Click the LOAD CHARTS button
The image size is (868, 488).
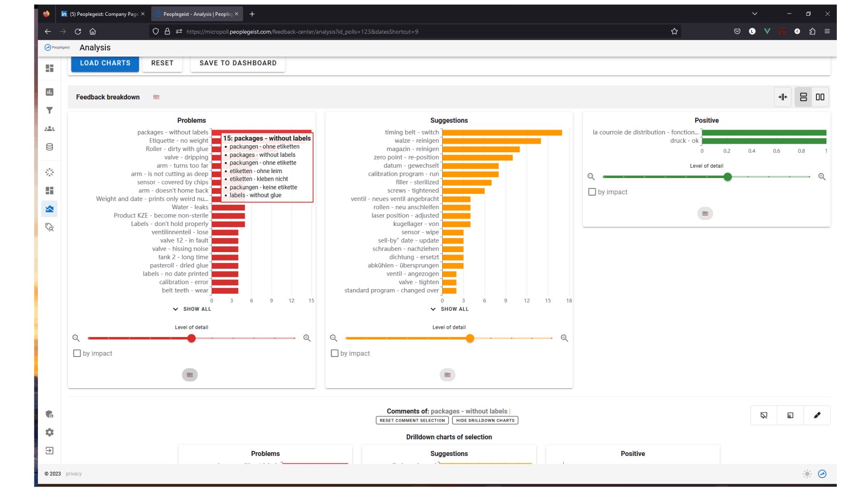[x=104, y=63]
